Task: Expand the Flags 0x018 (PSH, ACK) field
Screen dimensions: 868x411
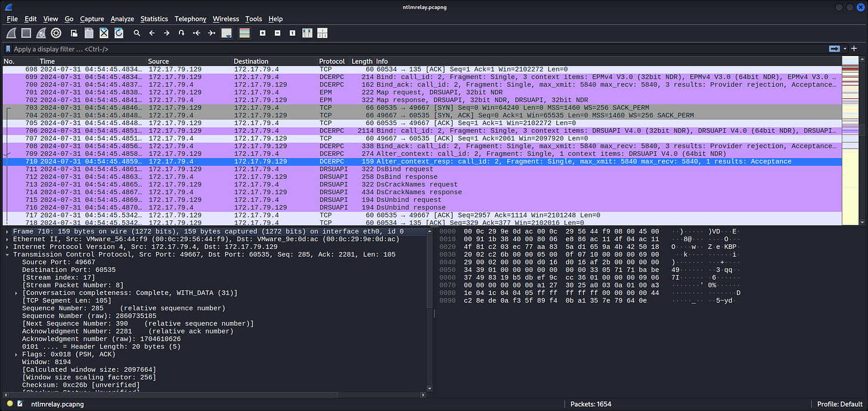Action: [16, 354]
